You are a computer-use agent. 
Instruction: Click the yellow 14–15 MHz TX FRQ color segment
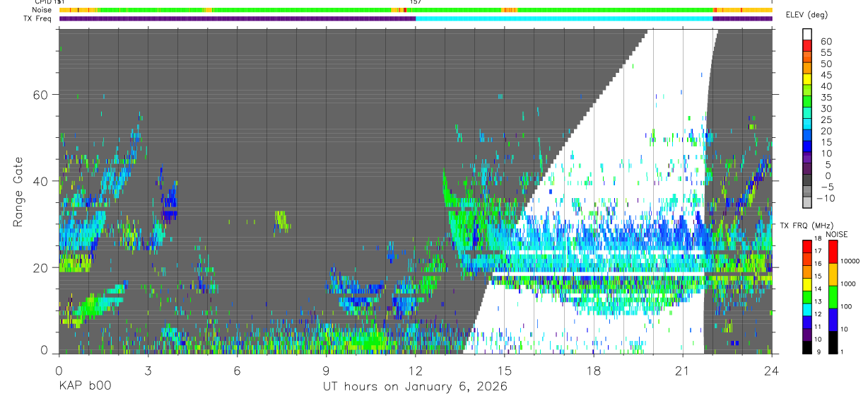pos(807,284)
